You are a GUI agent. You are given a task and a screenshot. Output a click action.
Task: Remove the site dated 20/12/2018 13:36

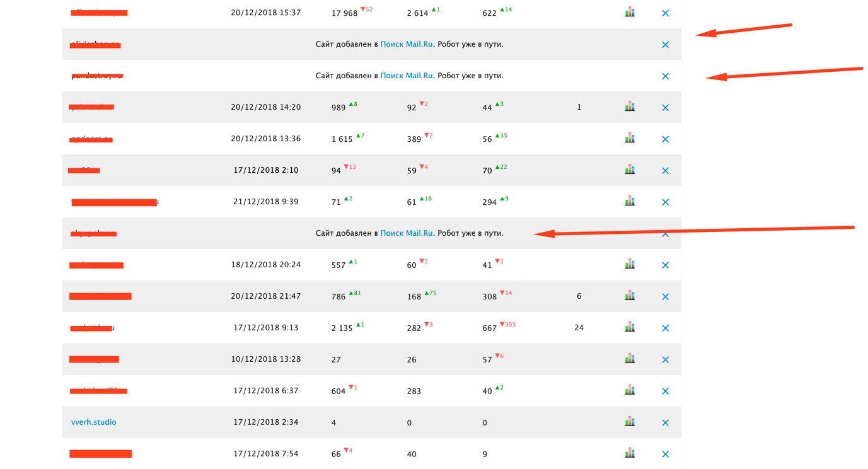click(665, 139)
